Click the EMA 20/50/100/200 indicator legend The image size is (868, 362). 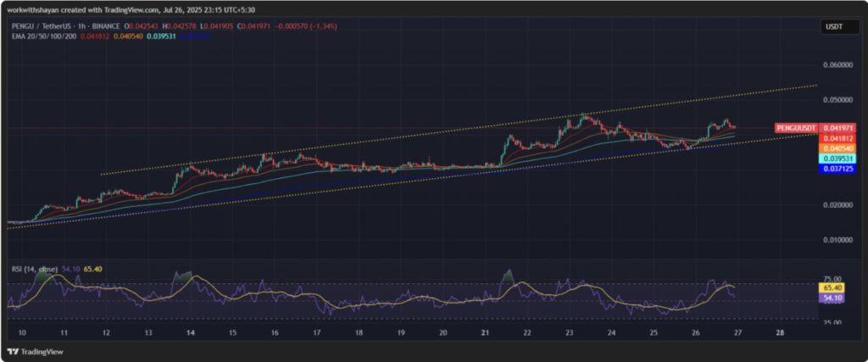[44, 36]
